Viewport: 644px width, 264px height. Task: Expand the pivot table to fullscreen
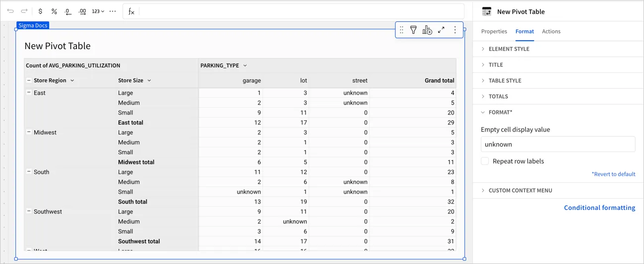[x=441, y=30]
